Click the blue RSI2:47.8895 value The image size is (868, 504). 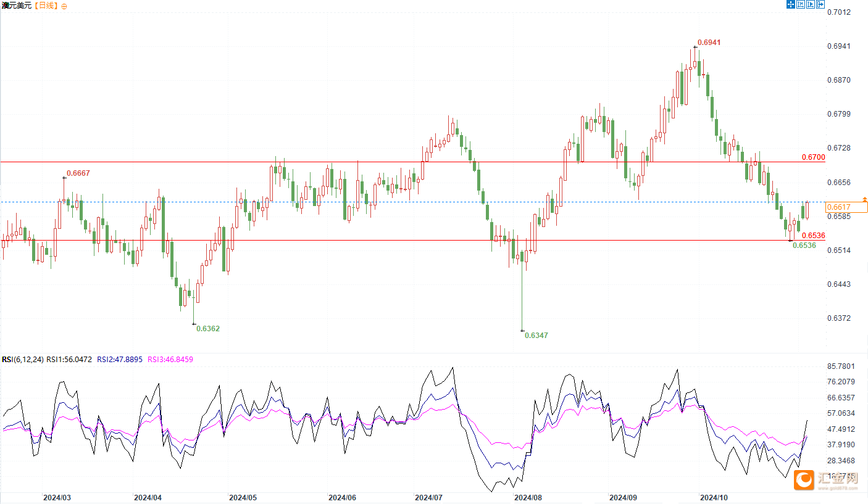coord(120,360)
